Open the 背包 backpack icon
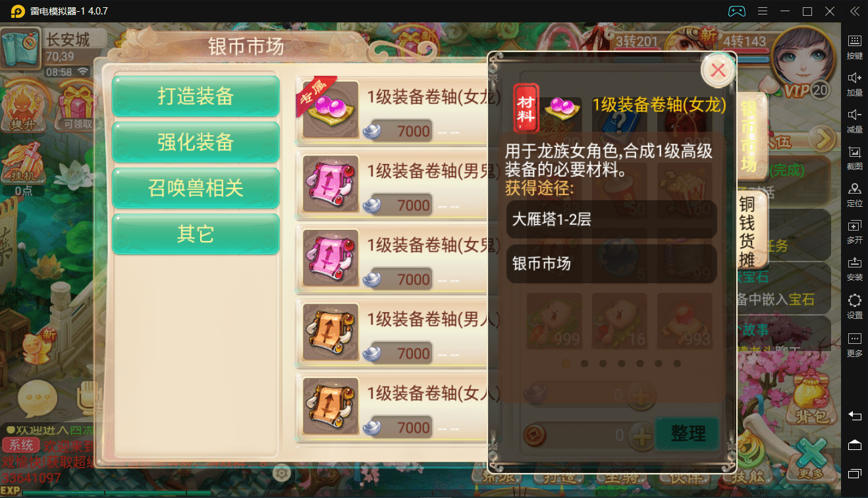The width and height of the screenshot is (868, 498). 809,397
